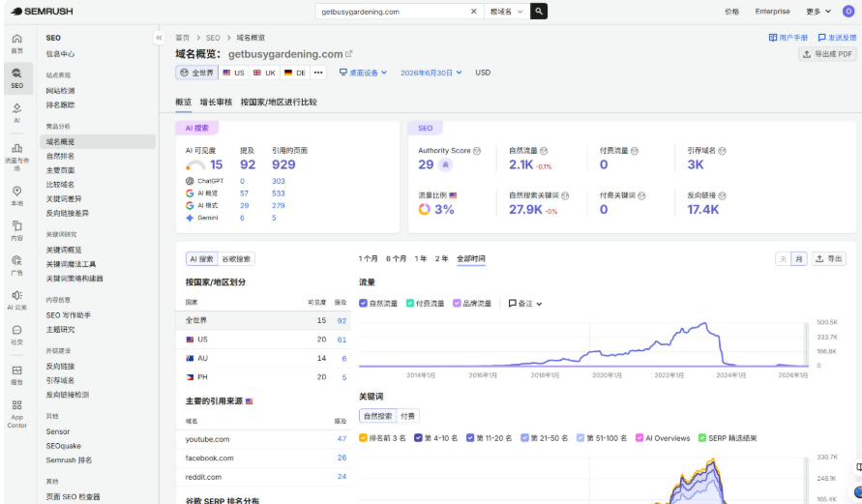Click the organic traffic info icon

pyautogui.click(x=544, y=151)
